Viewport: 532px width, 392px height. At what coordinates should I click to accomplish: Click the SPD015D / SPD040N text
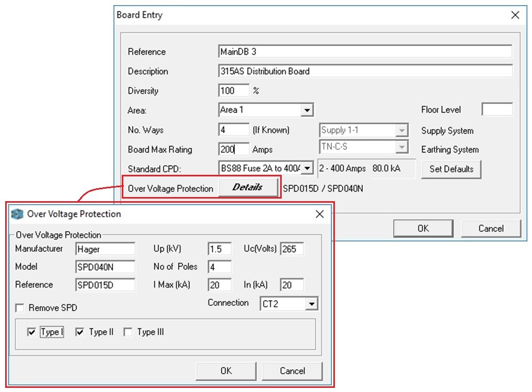tap(323, 189)
